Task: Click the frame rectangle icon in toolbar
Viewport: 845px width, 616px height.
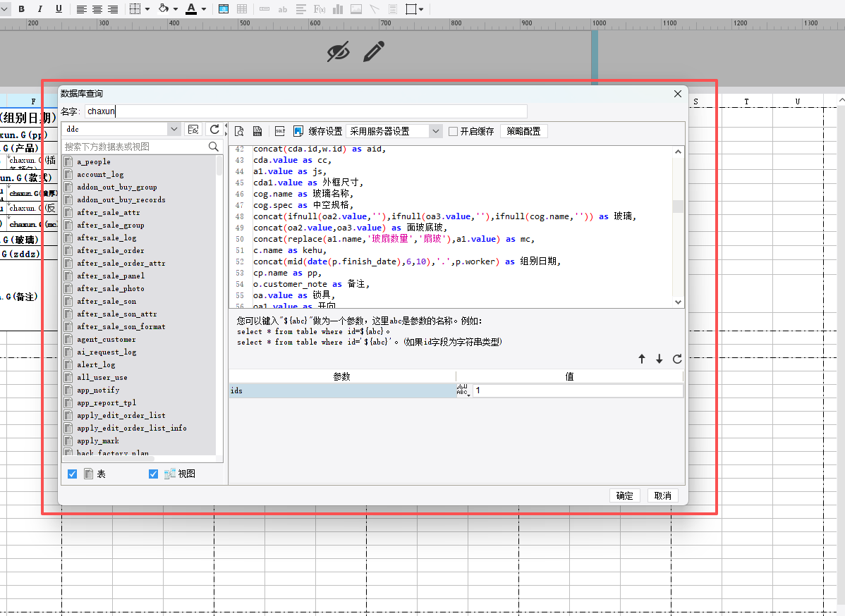Action: tap(411, 9)
